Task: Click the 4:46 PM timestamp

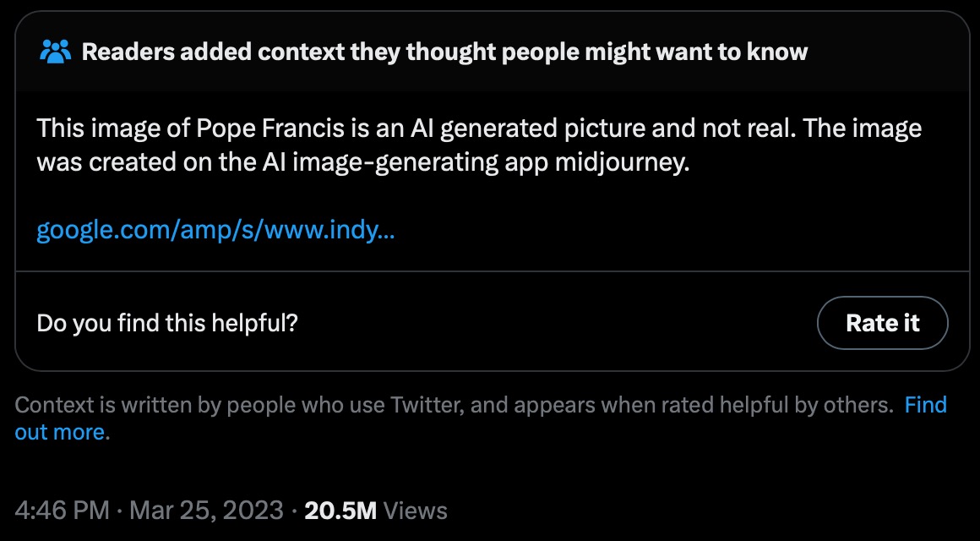Action: click(62, 511)
